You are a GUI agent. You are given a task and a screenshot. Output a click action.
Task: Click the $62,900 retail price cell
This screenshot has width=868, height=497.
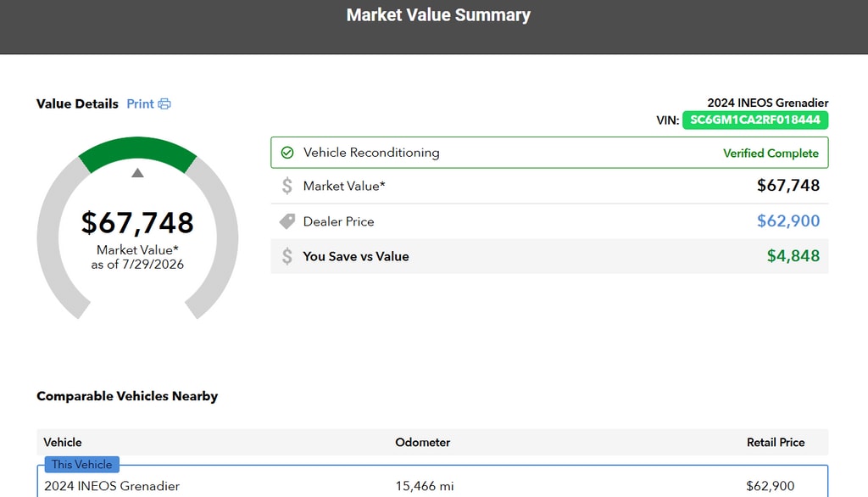(x=770, y=486)
